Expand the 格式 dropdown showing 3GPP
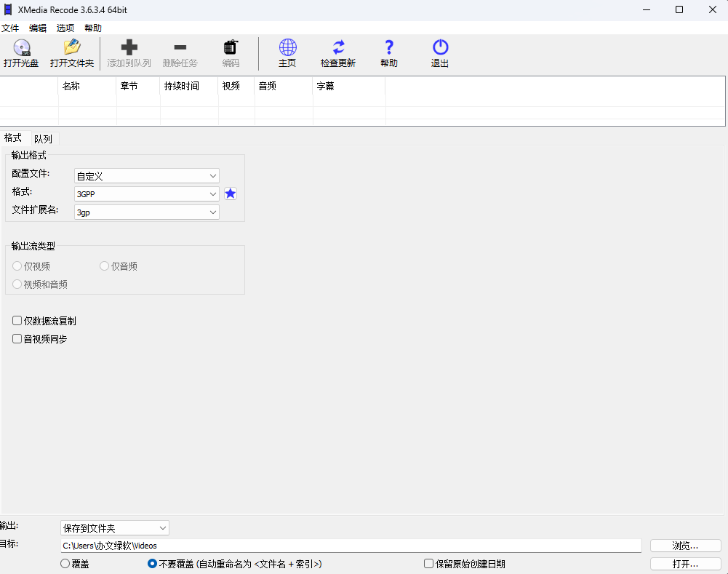 [x=147, y=194]
